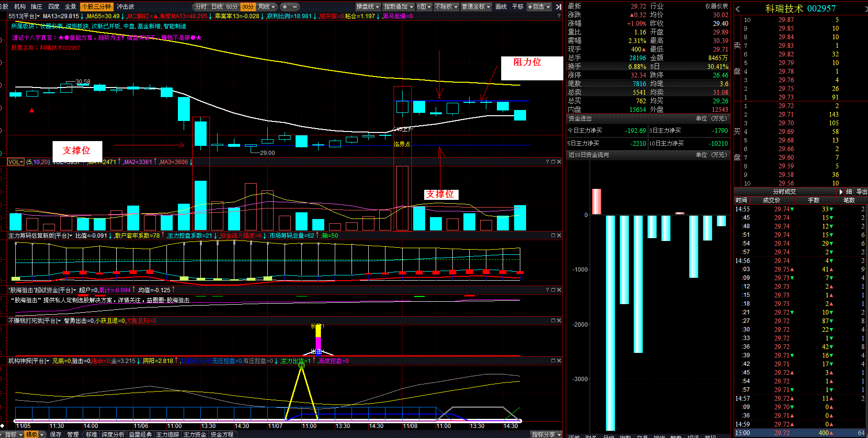Switch to the 全景 tab
The image size is (868, 438).
click(x=70, y=7)
